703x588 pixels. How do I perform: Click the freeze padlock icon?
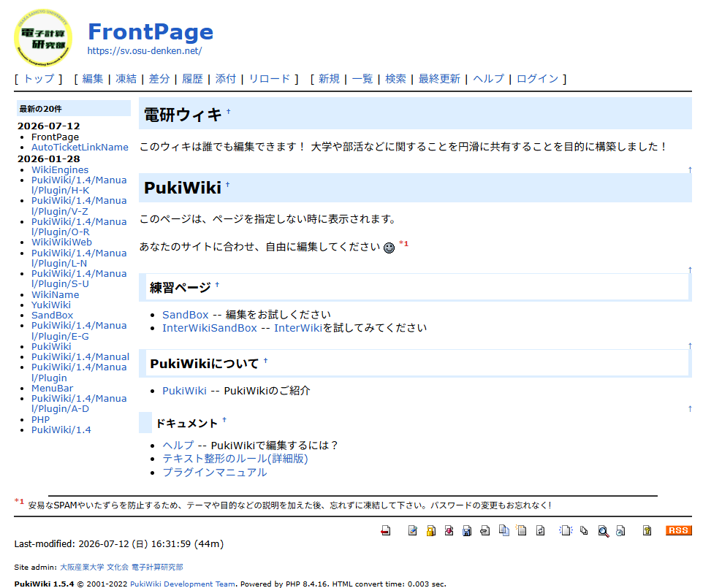[x=431, y=530]
